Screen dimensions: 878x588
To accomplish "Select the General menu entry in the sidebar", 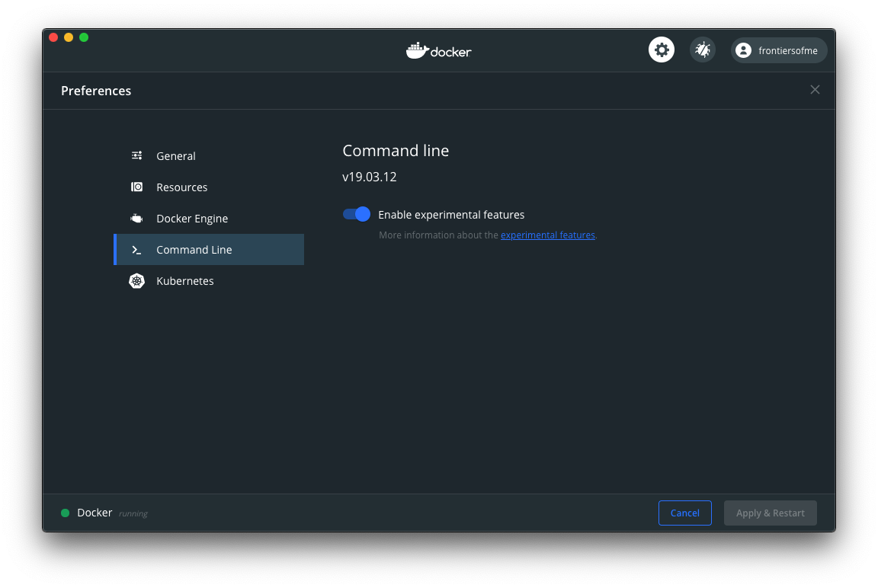I will [176, 155].
